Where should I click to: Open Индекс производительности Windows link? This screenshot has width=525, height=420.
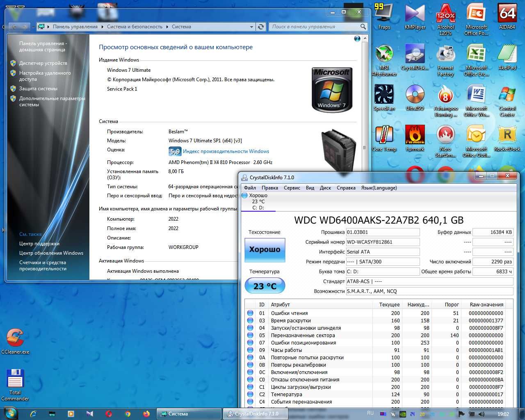[226, 151]
